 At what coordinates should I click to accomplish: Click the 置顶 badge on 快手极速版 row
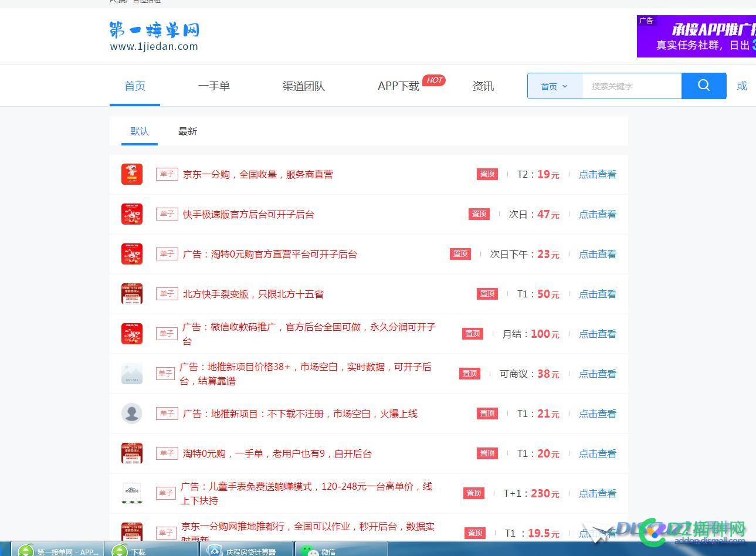coord(479,214)
